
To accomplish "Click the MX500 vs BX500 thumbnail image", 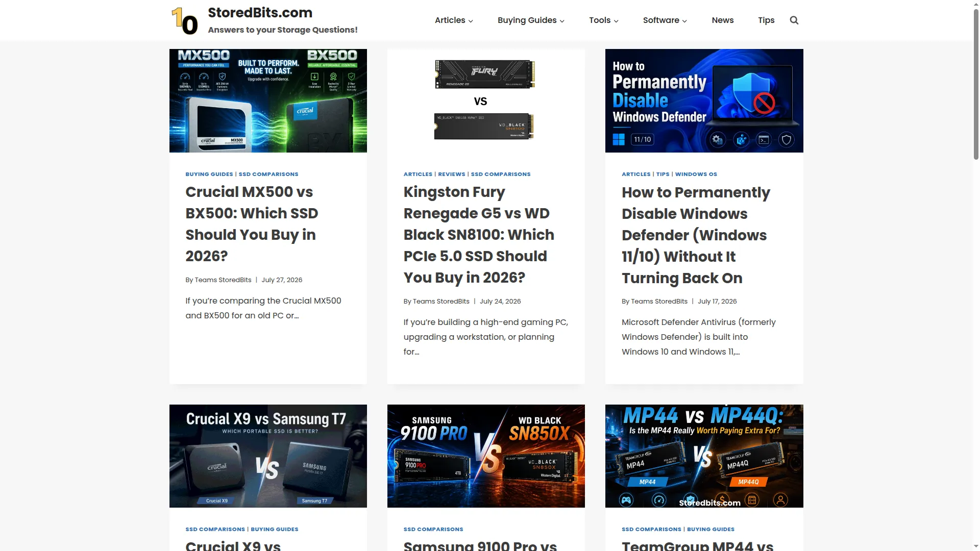I will click(x=268, y=101).
